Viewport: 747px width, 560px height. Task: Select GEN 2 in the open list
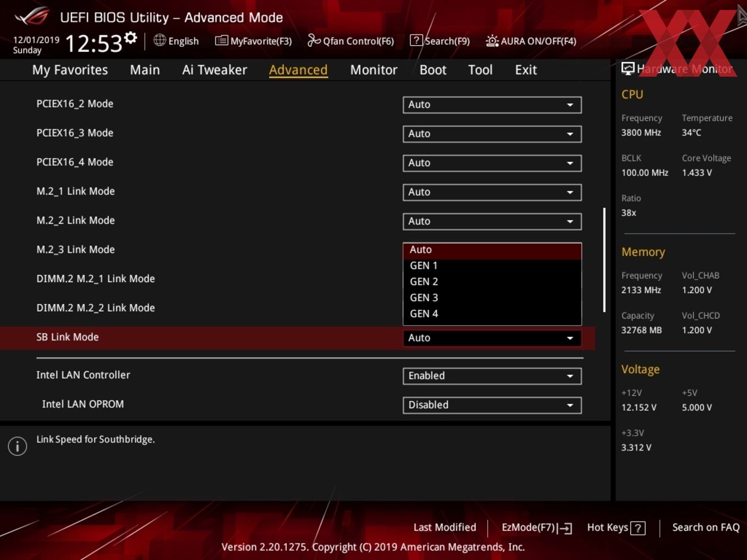(492, 282)
